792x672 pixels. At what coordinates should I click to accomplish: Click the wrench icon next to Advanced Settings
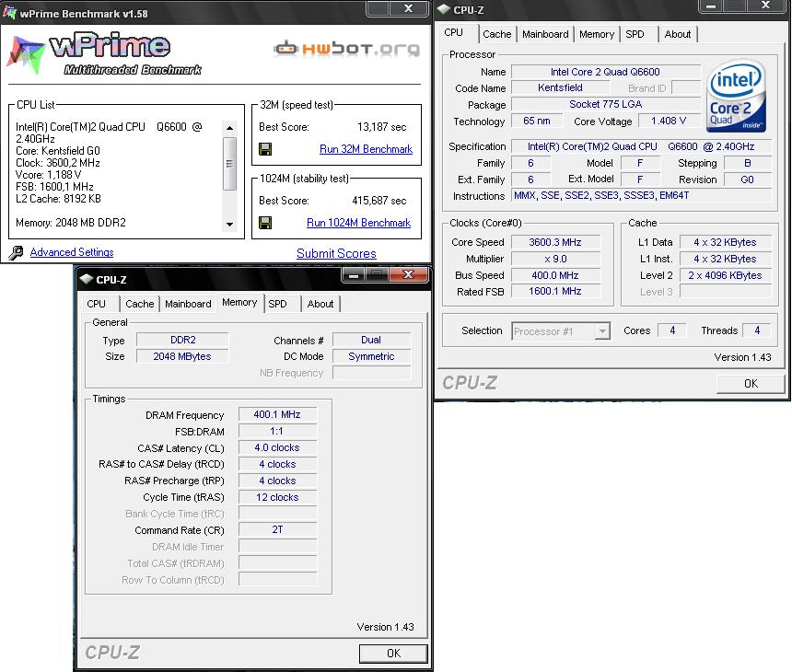point(17,252)
